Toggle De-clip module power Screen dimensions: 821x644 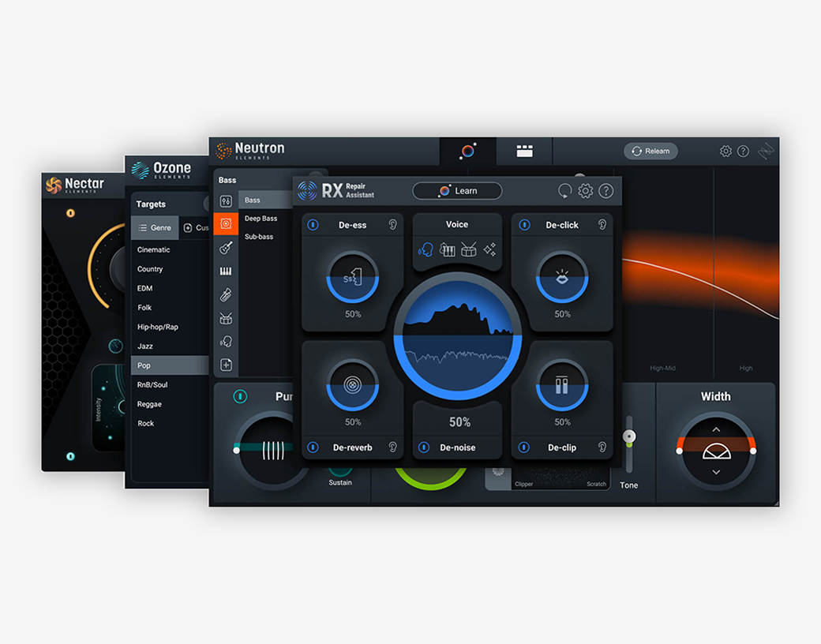click(x=523, y=447)
